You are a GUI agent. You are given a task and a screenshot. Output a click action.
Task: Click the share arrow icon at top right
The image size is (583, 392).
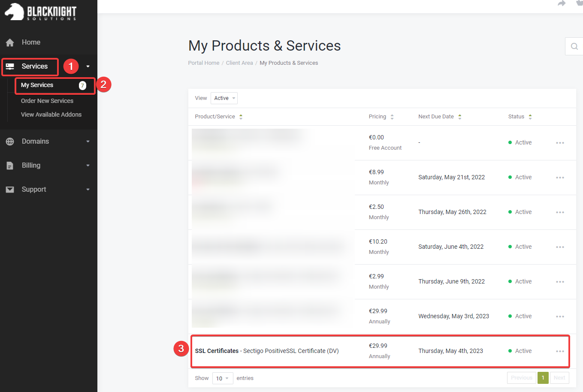tap(562, 3)
